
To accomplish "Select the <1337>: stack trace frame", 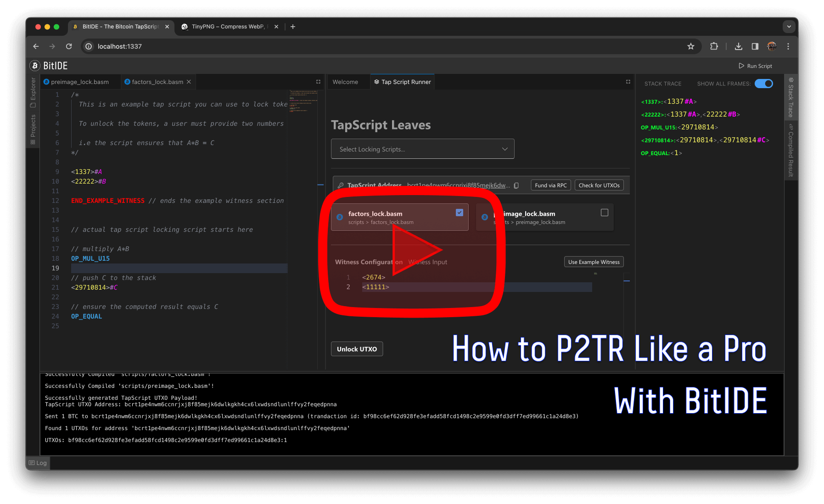I will [x=669, y=101].
